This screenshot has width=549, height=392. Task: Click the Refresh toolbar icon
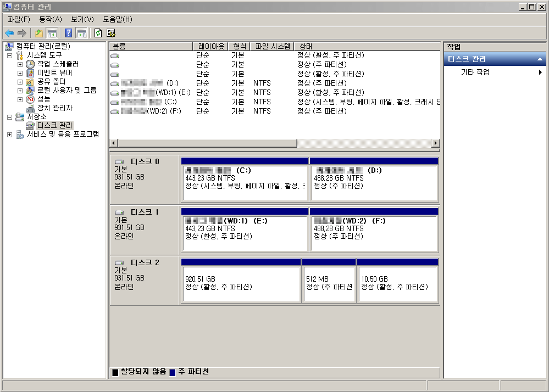point(98,33)
